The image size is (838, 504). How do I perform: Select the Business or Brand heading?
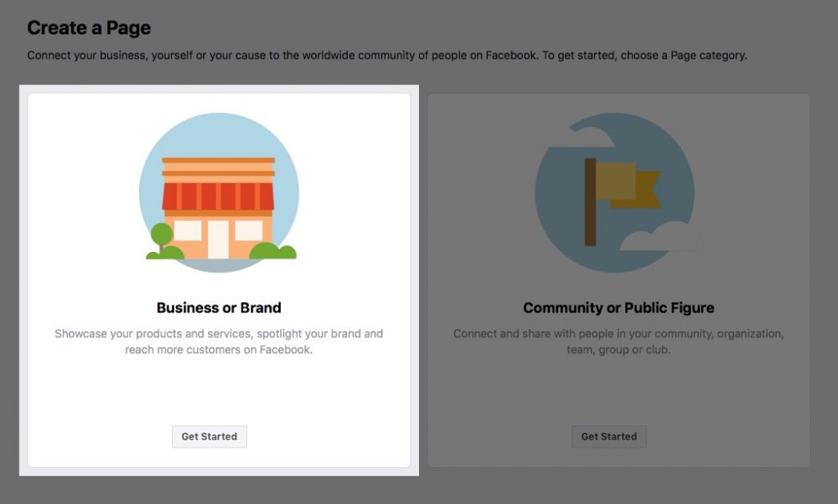click(x=219, y=308)
